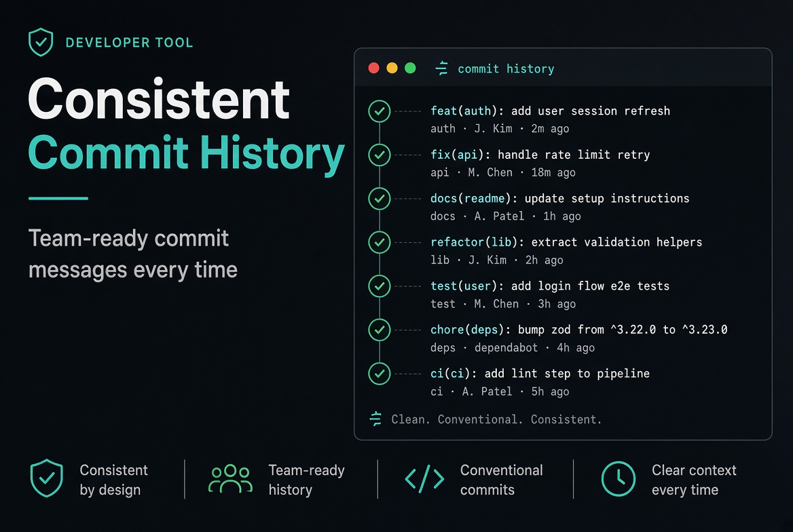Click the clock icon for Clear context
This screenshot has height=532, width=793.
coord(618,478)
